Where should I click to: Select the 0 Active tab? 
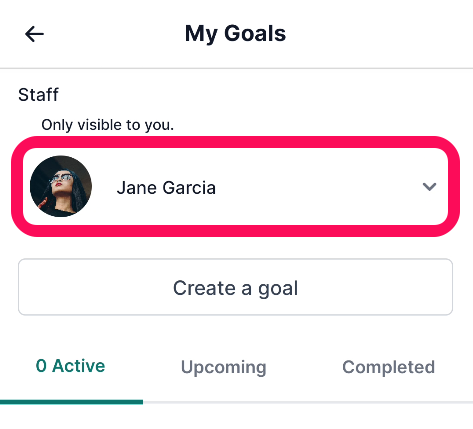71,366
